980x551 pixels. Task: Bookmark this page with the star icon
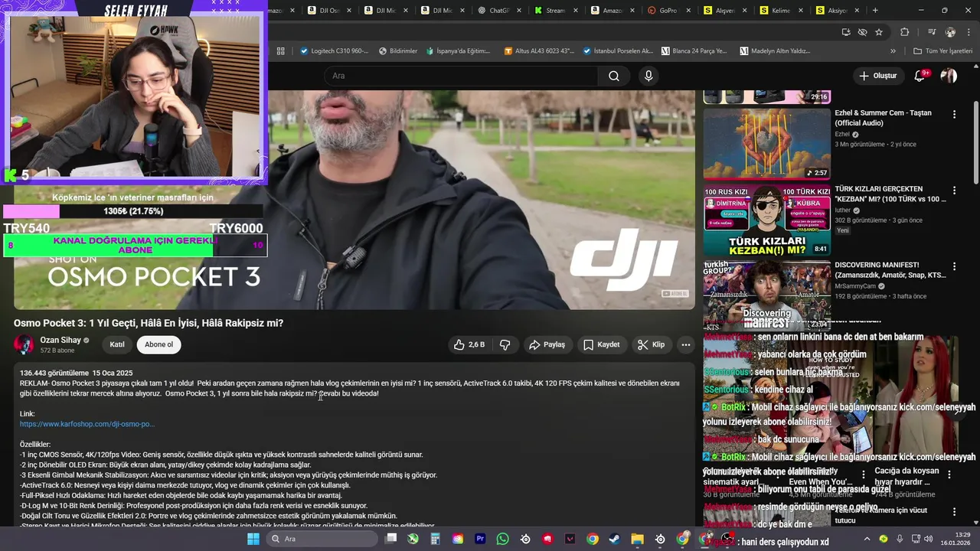click(x=879, y=32)
